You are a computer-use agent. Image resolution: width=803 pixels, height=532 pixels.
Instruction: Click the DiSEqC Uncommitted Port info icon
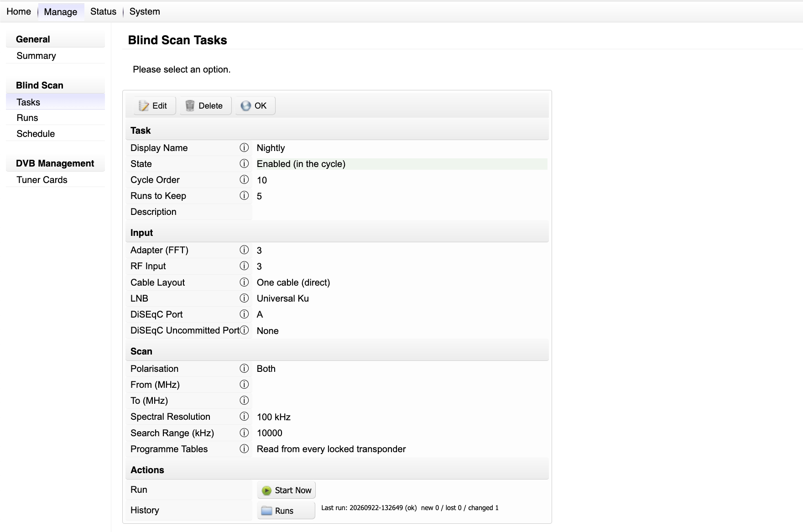click(x=244, y=330)
